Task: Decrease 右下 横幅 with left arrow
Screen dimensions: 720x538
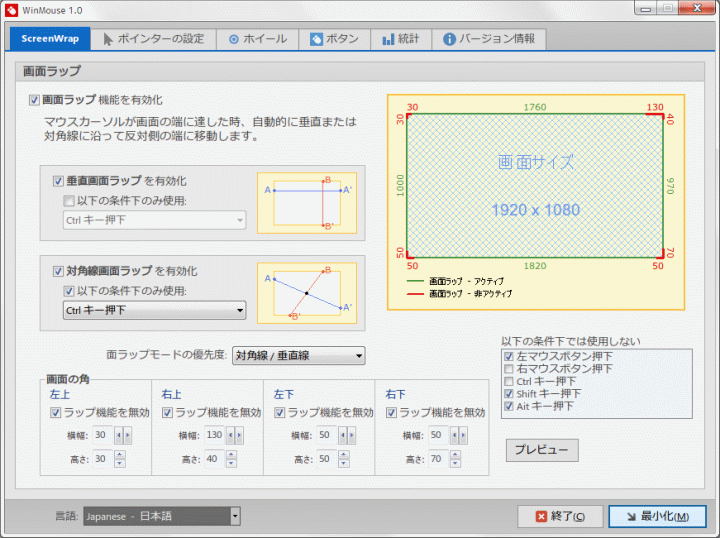Action: pyautogui.click(x=454, y=435)
